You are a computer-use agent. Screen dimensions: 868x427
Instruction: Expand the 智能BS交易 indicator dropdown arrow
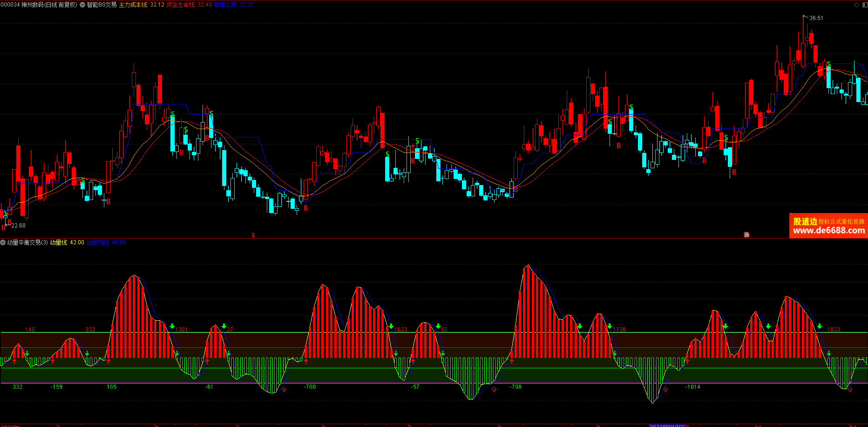tap(82, 5)
